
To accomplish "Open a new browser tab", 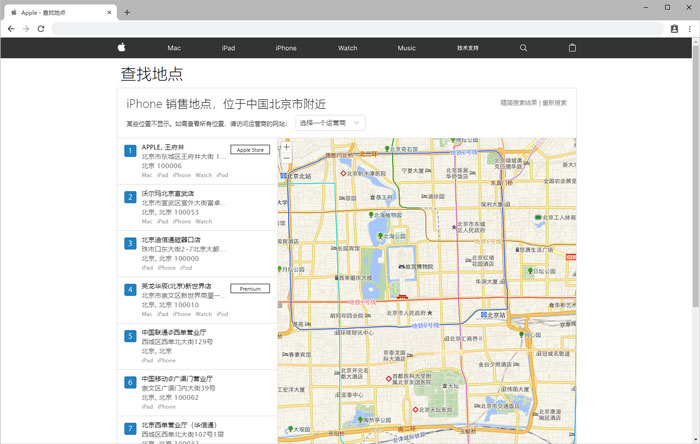I will 127,12.
